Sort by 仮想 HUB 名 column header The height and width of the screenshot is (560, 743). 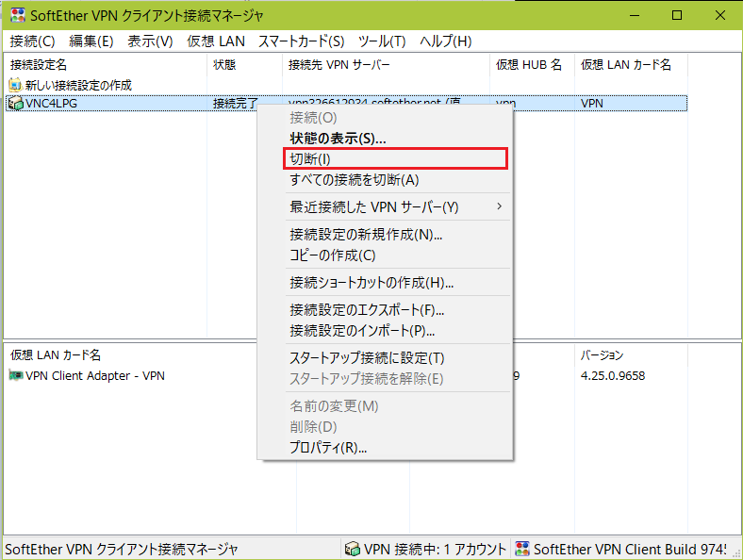coord(533,65)
